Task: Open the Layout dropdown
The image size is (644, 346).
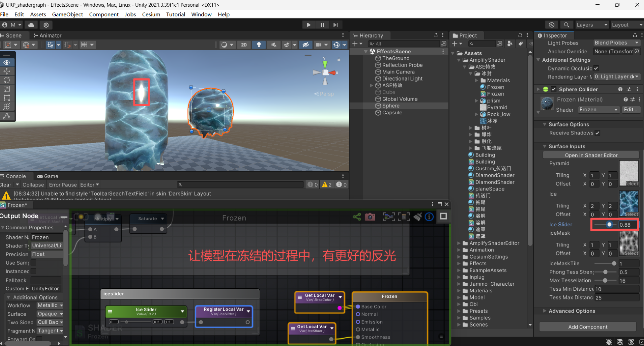Action: (627, 25)
